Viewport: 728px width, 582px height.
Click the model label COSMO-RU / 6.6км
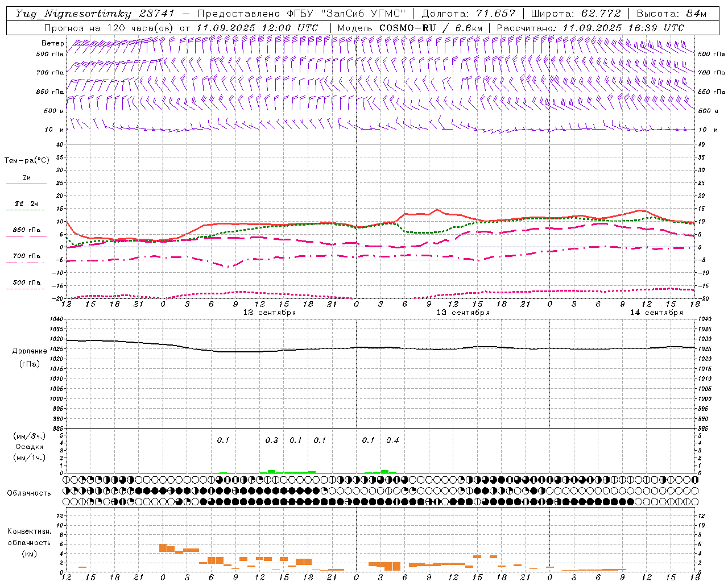(431, 28)
